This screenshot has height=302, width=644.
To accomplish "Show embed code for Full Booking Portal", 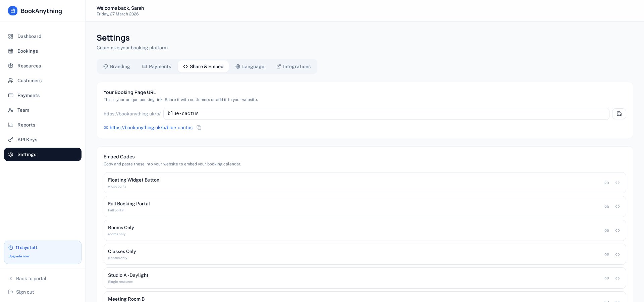I will point(617,207).
